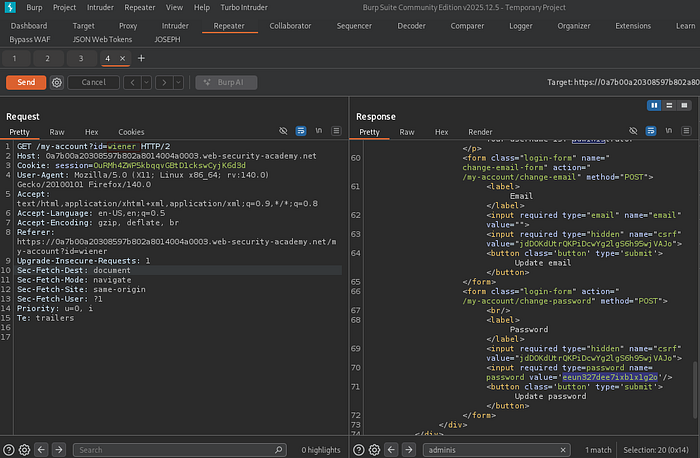Viewport: 700px width, 458px height.
Task: Open the View menu
Action: [x=174, y=8]
